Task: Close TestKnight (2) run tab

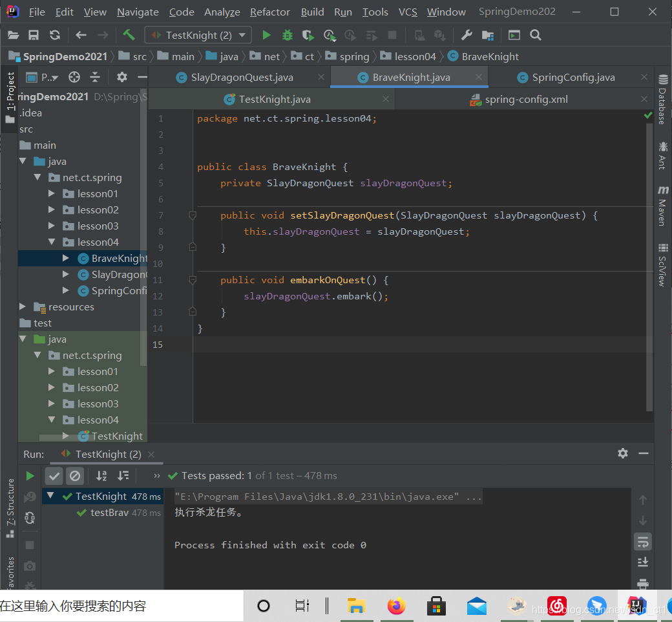Action: pos(151,455)
